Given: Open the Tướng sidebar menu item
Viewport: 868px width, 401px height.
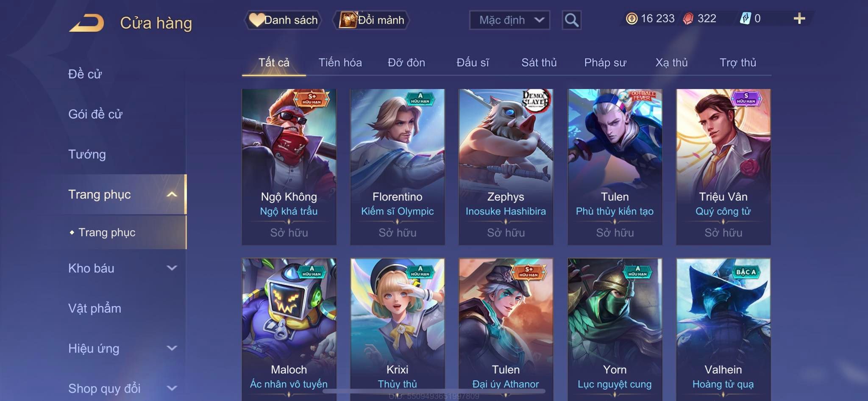Looking at the screenshot, I should tap(87, 154).
